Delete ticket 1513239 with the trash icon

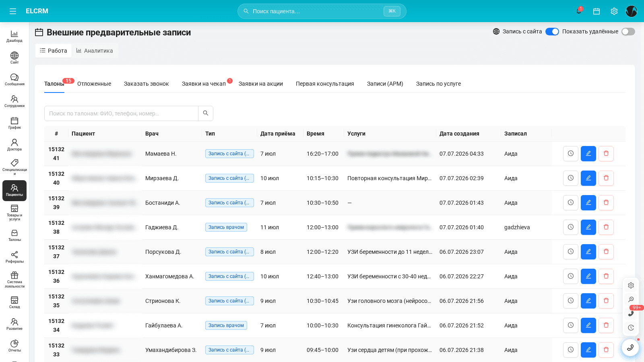[606, 203]
